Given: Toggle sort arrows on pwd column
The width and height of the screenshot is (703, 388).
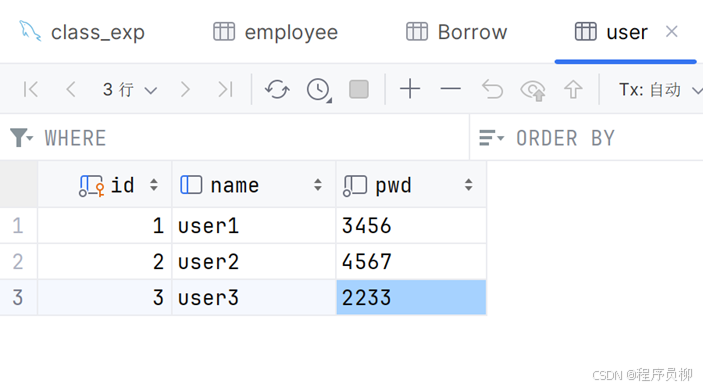Looking at the screenshot, I should [x=469, y=185].
